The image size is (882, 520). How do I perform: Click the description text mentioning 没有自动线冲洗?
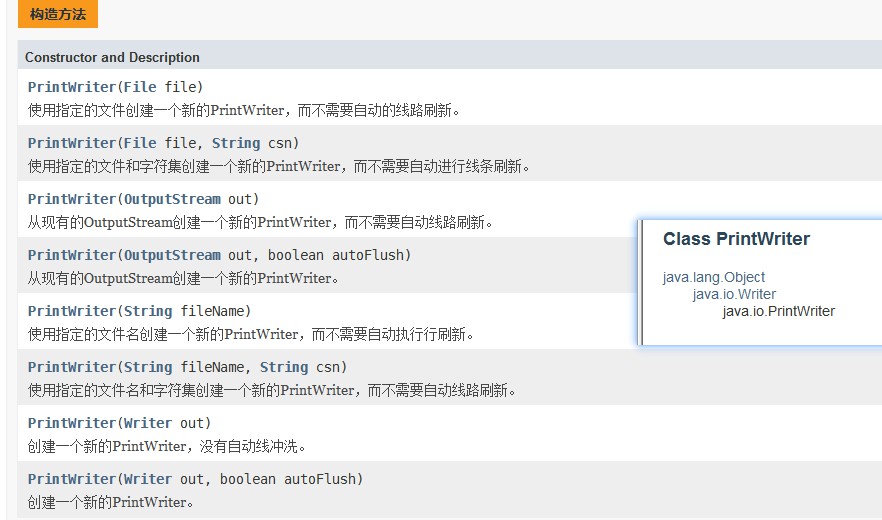166,446
